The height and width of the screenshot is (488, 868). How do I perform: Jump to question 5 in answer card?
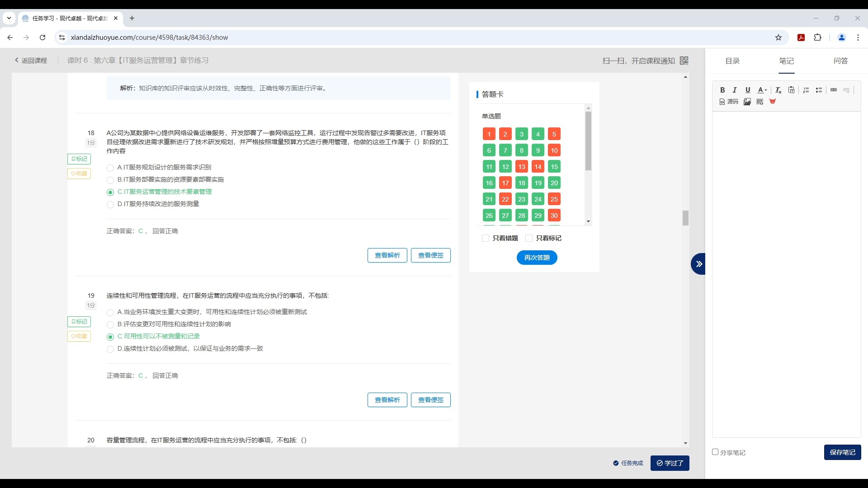click(554, 134)
